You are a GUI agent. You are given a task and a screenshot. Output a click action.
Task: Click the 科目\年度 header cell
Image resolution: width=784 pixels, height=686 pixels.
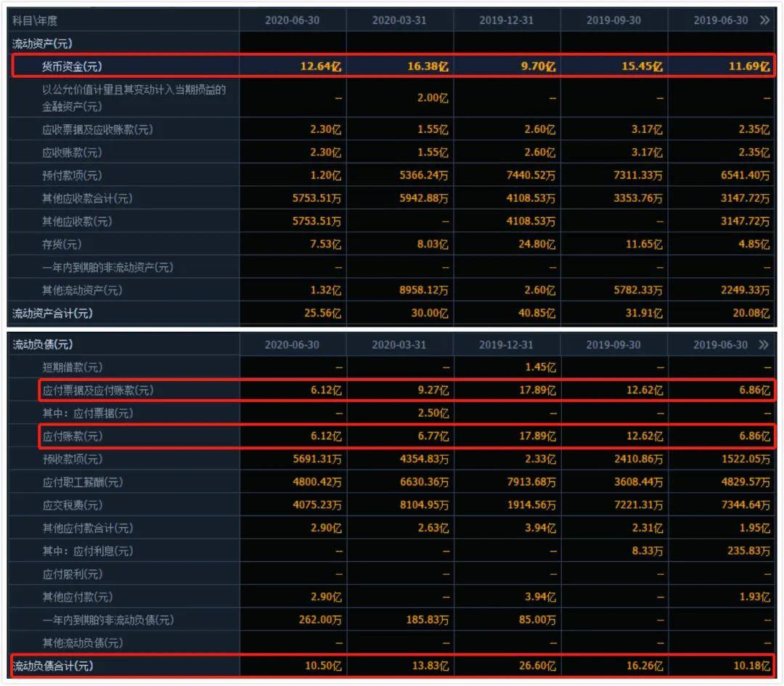35,20
